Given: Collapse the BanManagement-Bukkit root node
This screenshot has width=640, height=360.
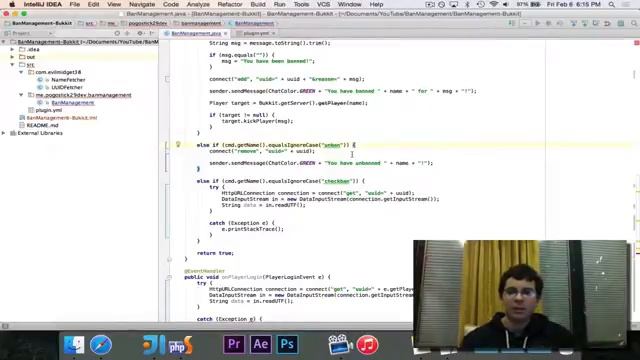Looking at the screenshot, I should point(4,42).
